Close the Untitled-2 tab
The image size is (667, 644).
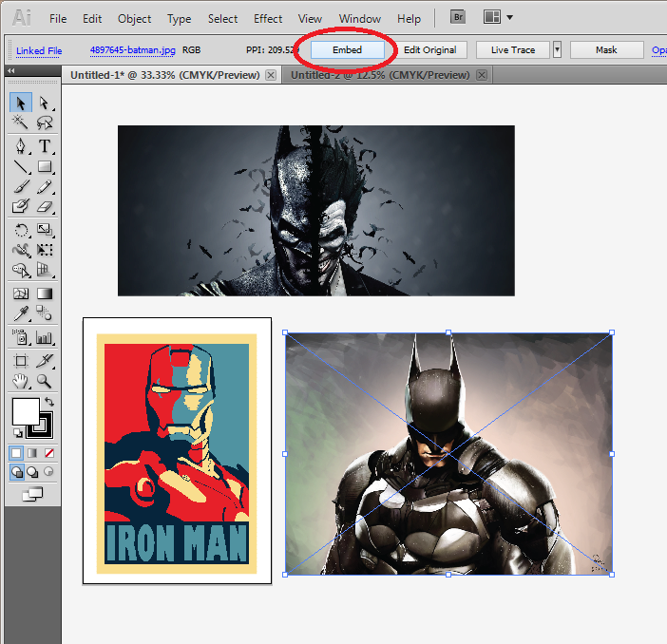482,75
